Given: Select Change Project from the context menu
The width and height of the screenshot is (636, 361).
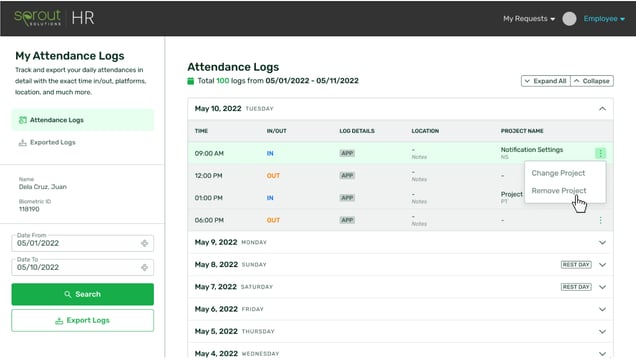Looking at the screenshot, I should [558, 173].
